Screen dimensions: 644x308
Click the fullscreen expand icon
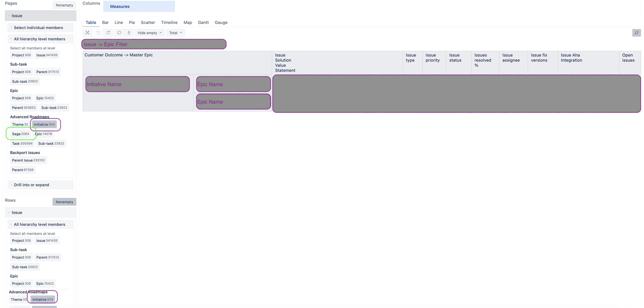click(x=87, y=33)
